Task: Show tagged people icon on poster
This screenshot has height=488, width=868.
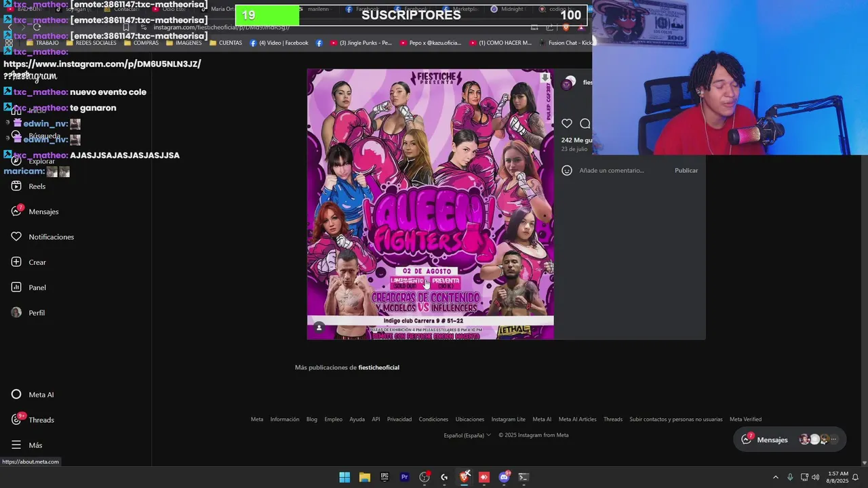Action: (x=319, y=328)
